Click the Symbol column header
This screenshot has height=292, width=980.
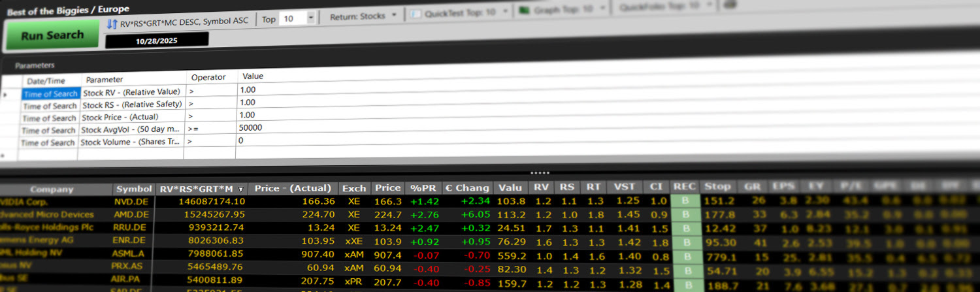(x=134, y=189)
